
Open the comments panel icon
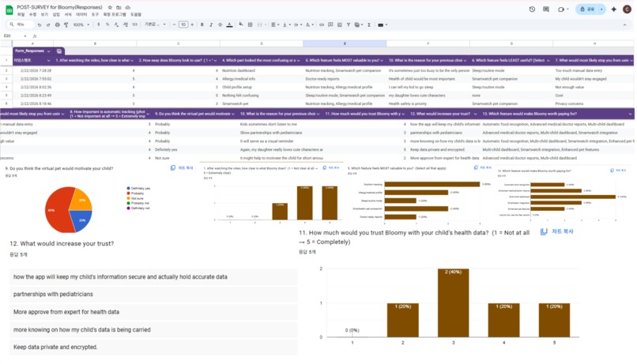546,9
